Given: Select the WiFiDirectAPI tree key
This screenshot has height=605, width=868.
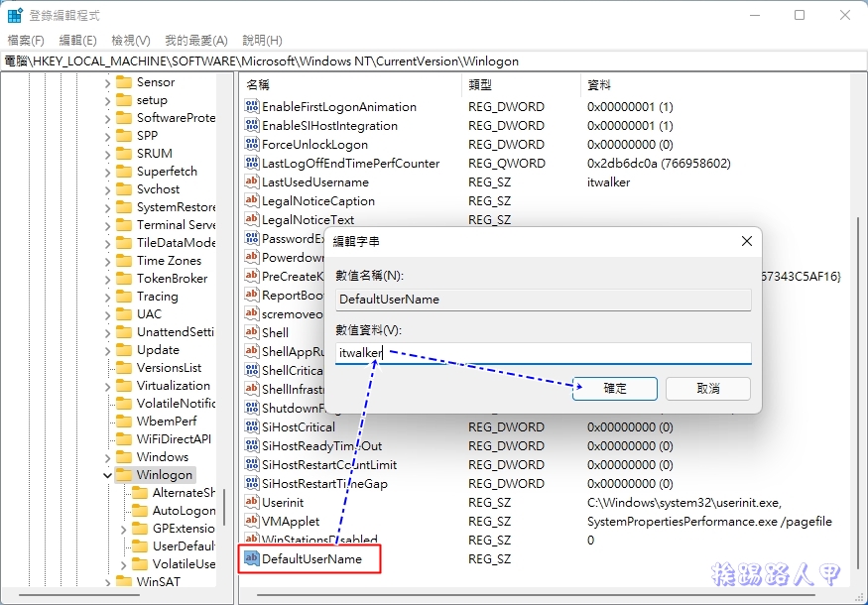Looking at the screenshot, I should [174, 439].
